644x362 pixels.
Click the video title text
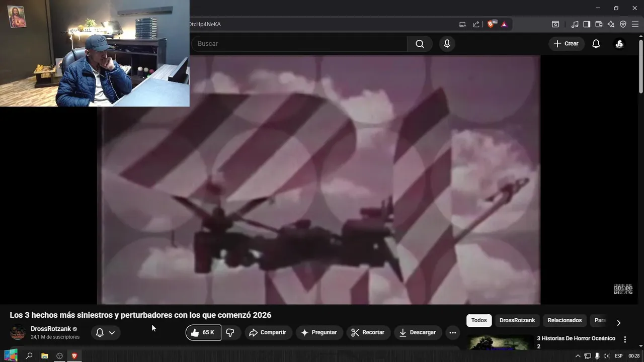140,315
